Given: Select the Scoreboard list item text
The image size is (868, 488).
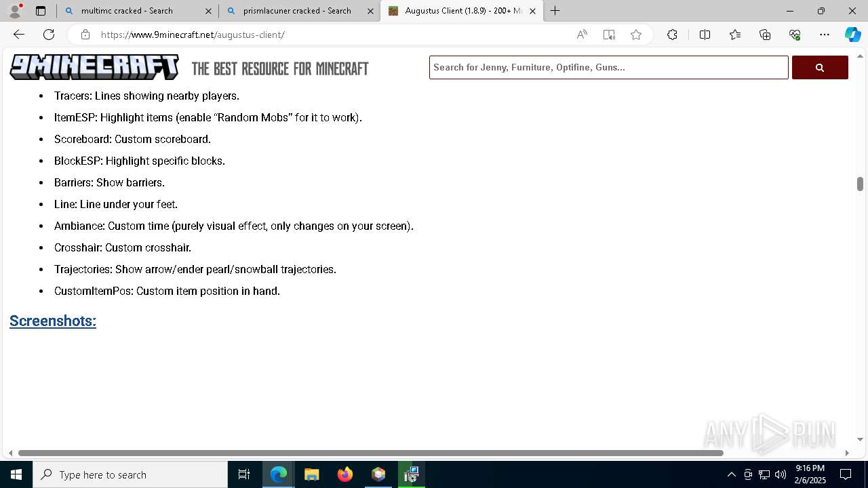Looking at the screenshot, I should point(132,139).
